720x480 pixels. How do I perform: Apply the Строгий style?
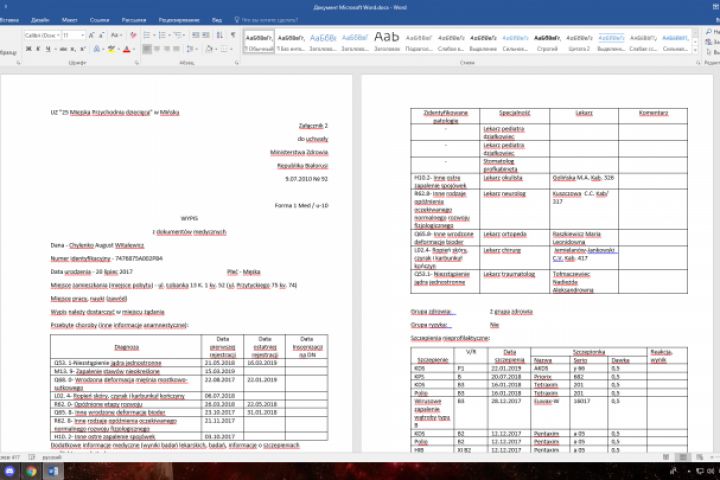tap(547, 42)
